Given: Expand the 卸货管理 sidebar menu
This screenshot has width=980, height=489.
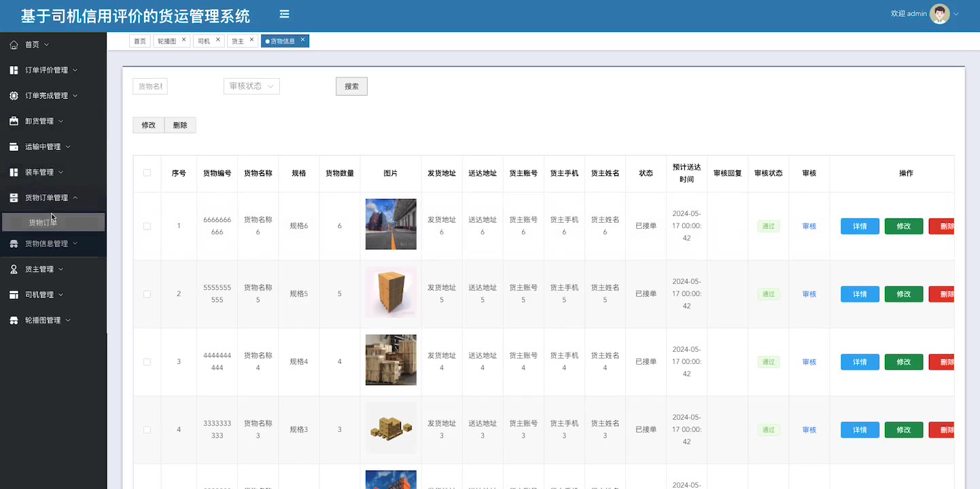Looking at the screenshot, I should coord(60,121).
